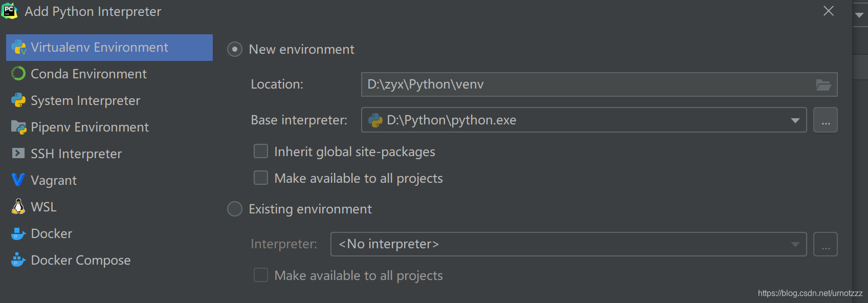Click the Docker whale icon

point(18,233)
